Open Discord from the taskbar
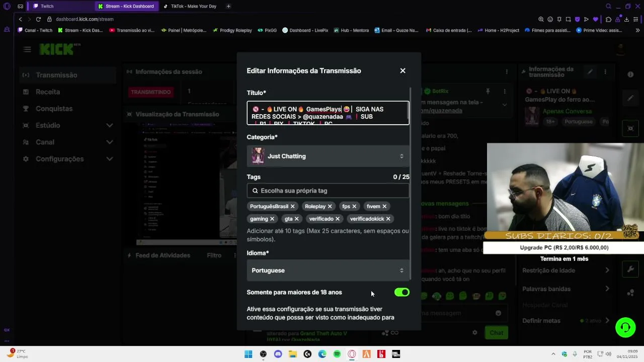The image size is (644, 362). coord(278,354)
